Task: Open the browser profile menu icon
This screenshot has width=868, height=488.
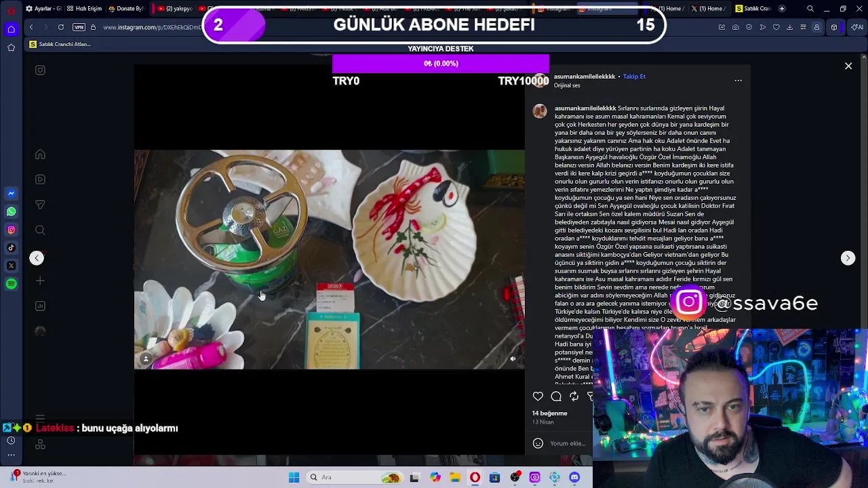Action: (x=816, y=27)
